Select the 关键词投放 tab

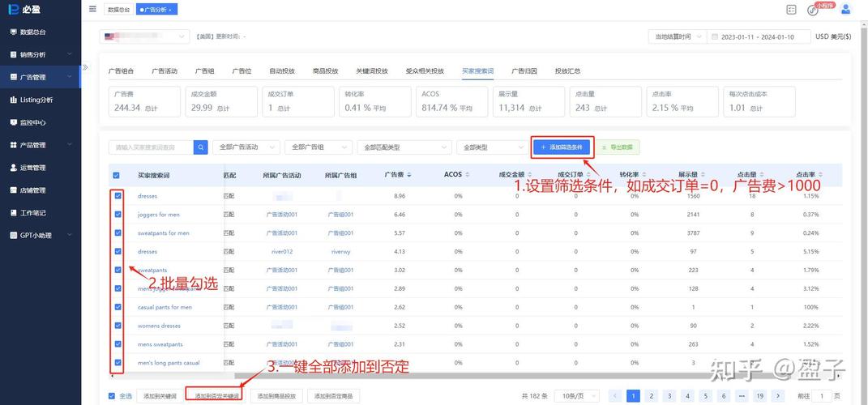coord(372,71)
